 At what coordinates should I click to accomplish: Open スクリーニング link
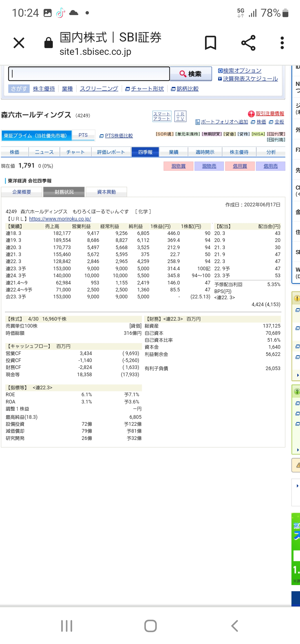[x=99, y=89]
